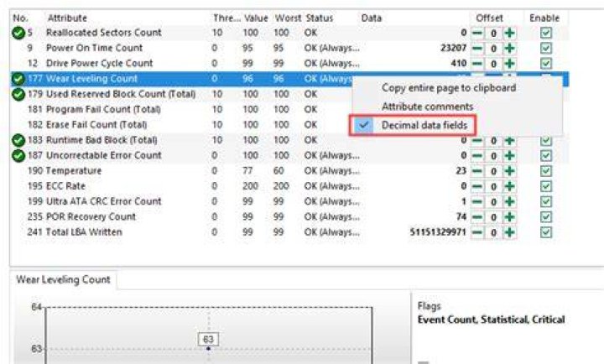
Task: Click green check icon beside Uncorrectable Error Count
Action: 18,156
